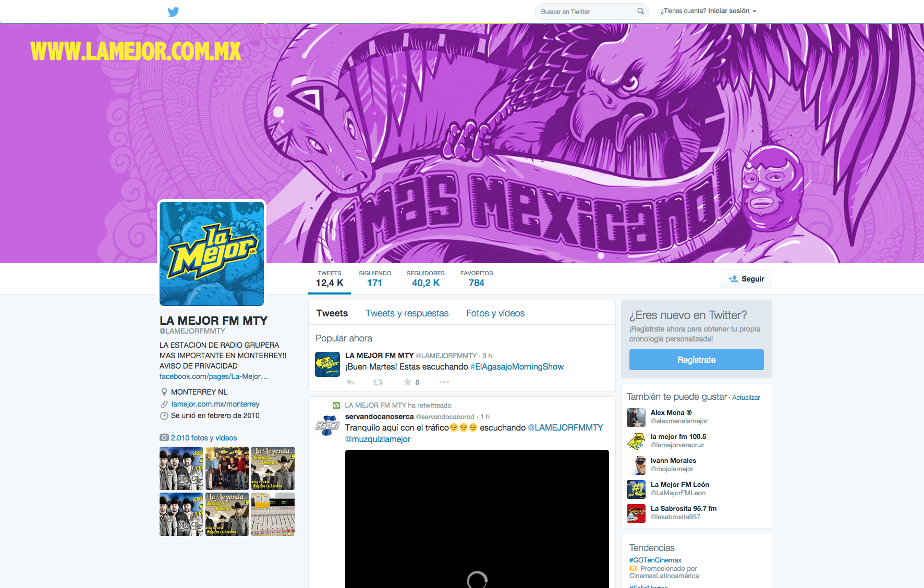
Task: Click the Twitter bird logo
Action: pyautogui.click(x=174, y=11)
